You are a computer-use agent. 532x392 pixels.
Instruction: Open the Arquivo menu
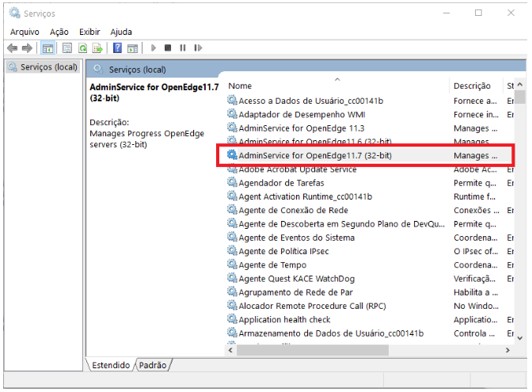[x=25, y=32]
